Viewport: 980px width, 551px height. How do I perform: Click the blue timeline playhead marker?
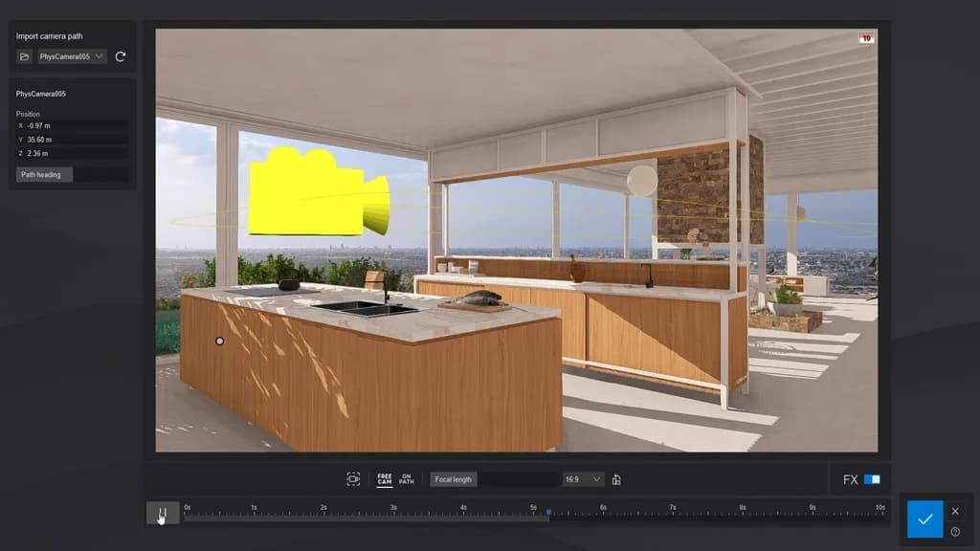tap(548, 512)
